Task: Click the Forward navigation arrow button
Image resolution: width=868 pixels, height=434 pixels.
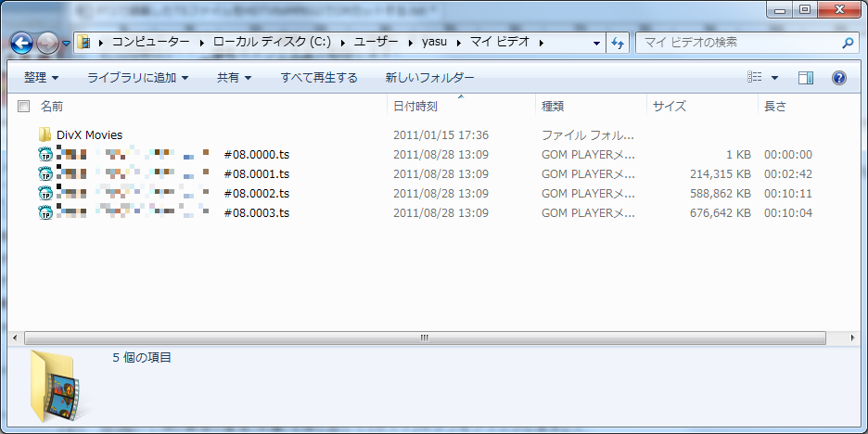Action: 48,43
